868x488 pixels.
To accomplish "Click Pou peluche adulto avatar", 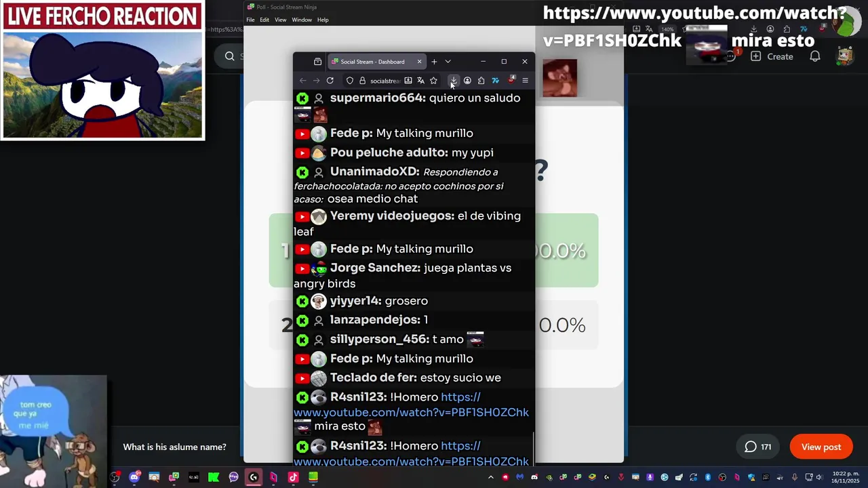I will click(319, 153).
